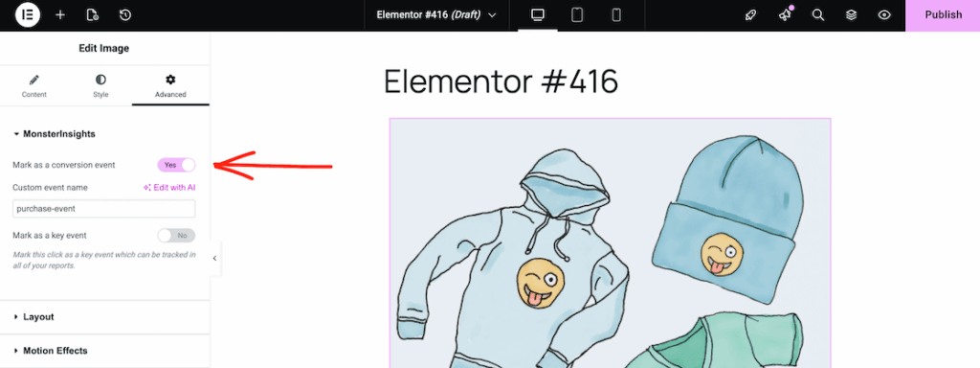
Task: Open revision history clock icon
Action: tap(125, 15)
